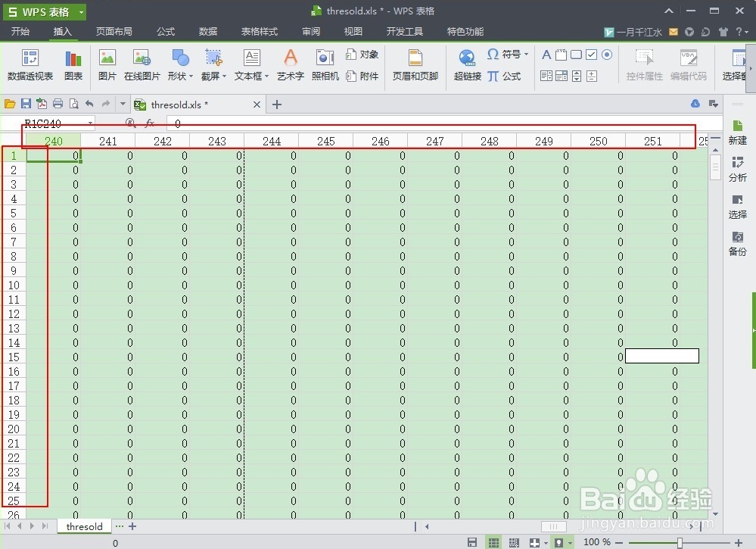Switch to the 公式 ribbon tab

coord(166,31)
